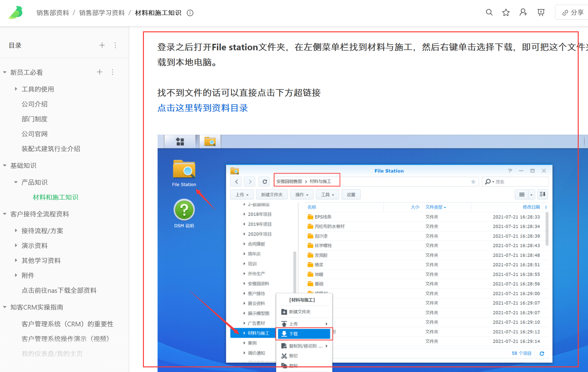Screen dimensions: 588x372
Task: Open 客户管理系统（CRM）的重要性 in the sidebar
Action: [x=67, y=324]
